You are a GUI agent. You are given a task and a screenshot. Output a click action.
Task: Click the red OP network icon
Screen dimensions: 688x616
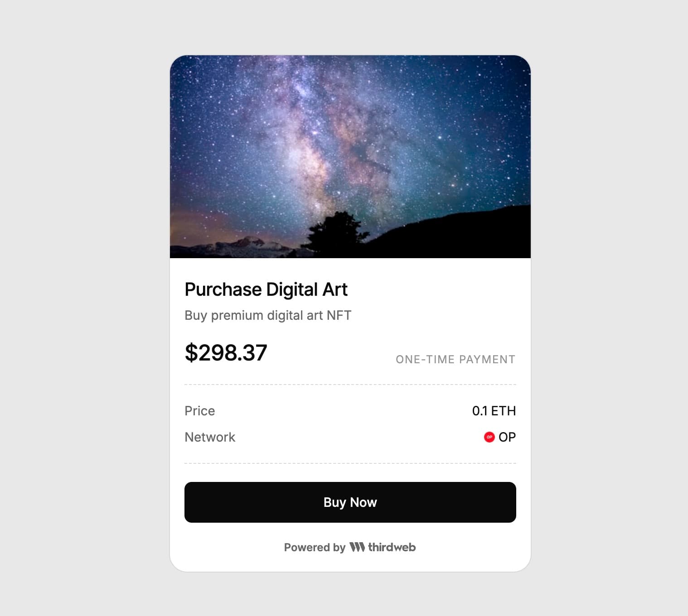coord(489,437)
